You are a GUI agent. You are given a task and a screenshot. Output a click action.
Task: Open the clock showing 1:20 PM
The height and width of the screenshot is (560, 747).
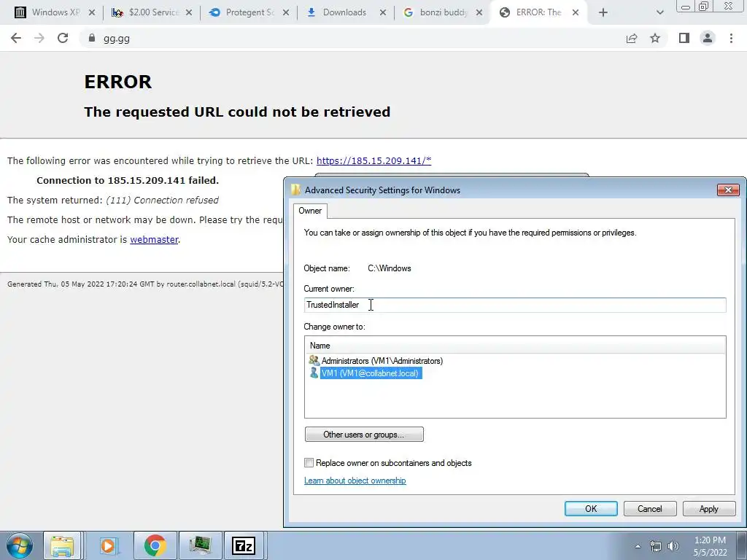[x=710, y=546]
